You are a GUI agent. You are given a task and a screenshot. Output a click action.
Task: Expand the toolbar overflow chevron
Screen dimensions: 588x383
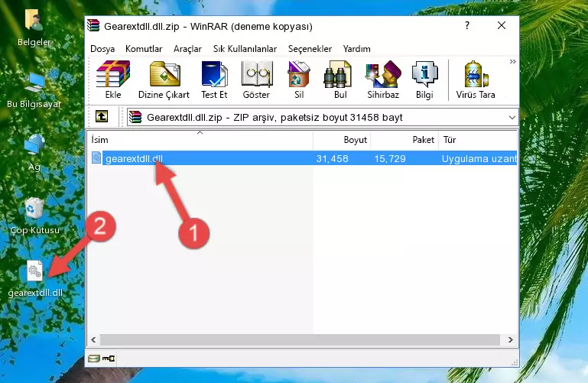(x=512, y=61)
